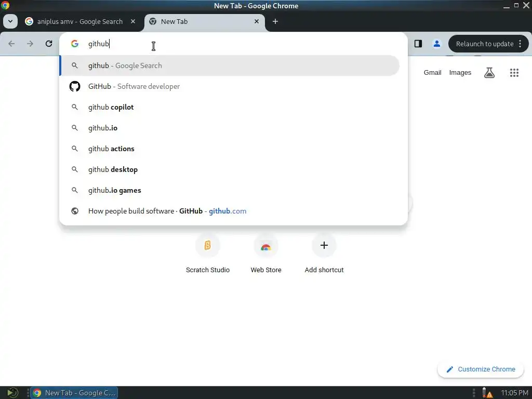
Task: Click Relaunch to update button
Action: coord(485,44)
